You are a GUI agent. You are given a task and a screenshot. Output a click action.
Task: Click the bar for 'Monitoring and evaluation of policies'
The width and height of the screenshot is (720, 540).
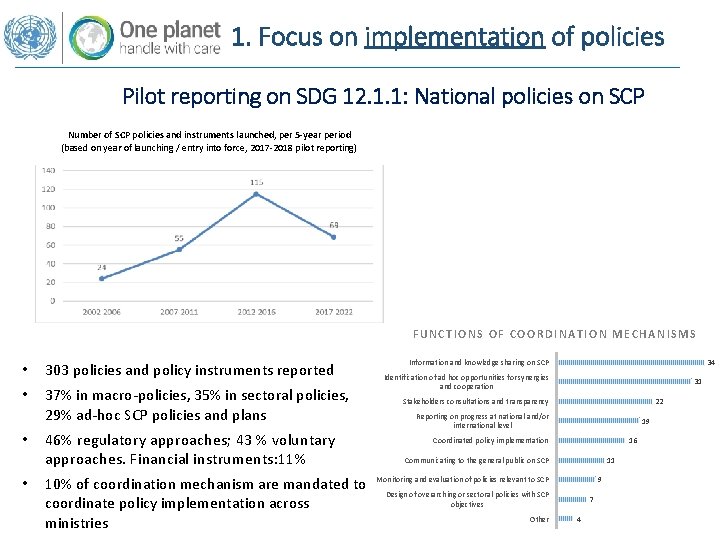[x=577, y=479]
